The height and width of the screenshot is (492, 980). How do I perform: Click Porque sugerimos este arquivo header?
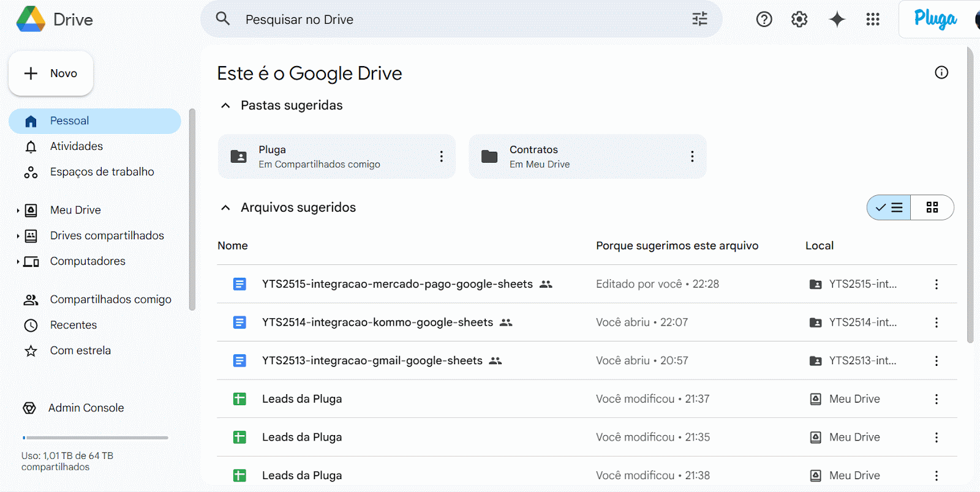point(677,245)
